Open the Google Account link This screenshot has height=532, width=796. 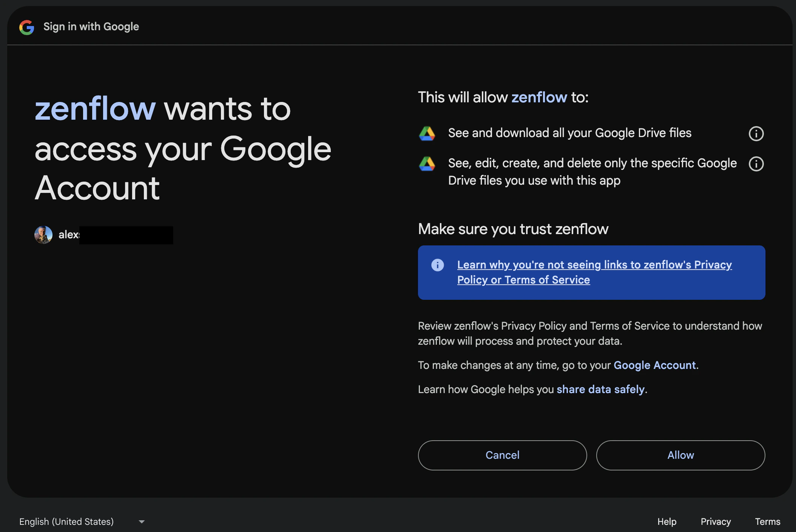[x=655, y=365]
